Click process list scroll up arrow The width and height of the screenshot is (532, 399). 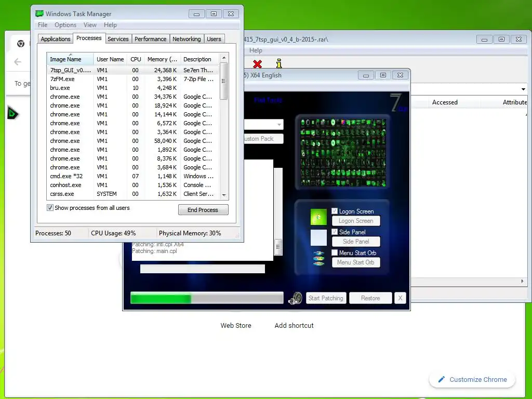click(224, 58)
